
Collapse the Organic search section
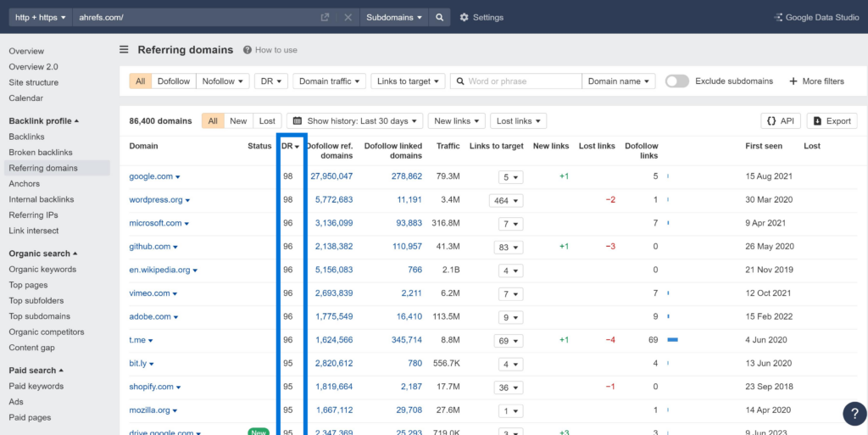click(43, 254)
